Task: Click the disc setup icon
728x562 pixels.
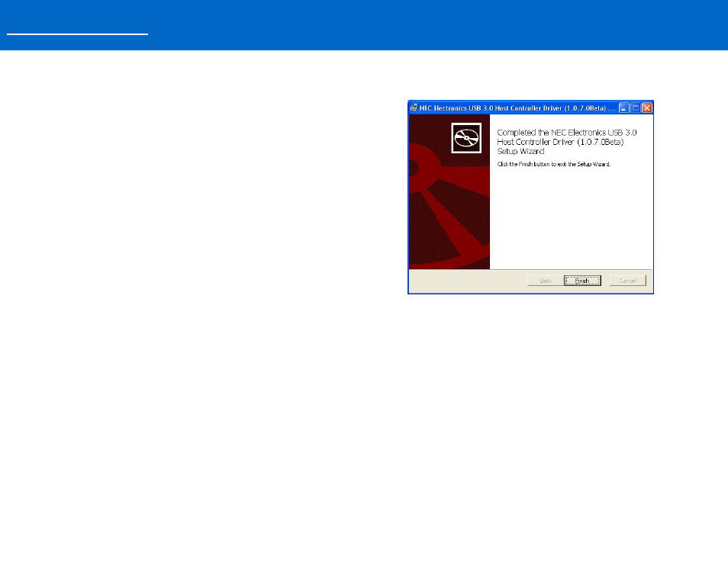Action: click(x=466, y=138)
